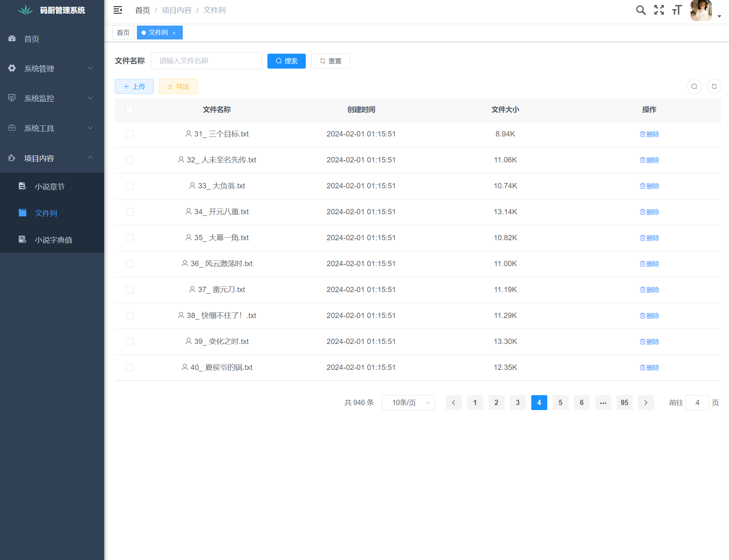Click the toolbox icon for 系统工具
Screen dimensions: 729x560
12,128
